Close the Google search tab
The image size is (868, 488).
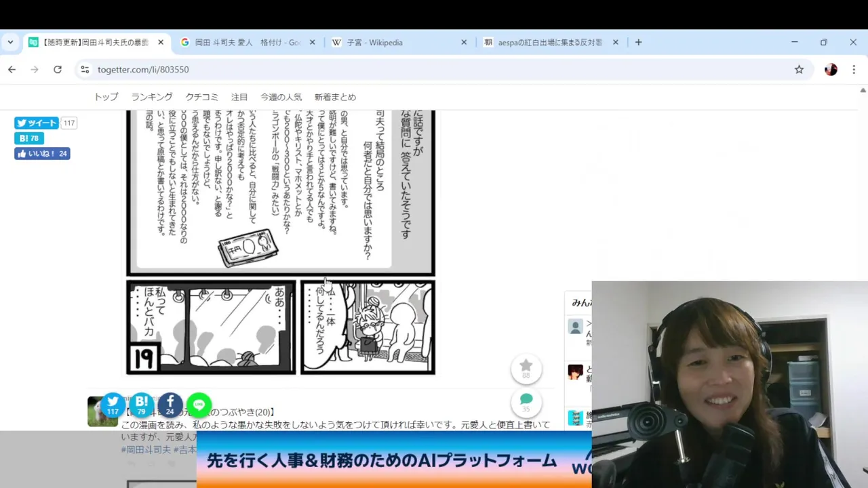(x=313, y=42)
